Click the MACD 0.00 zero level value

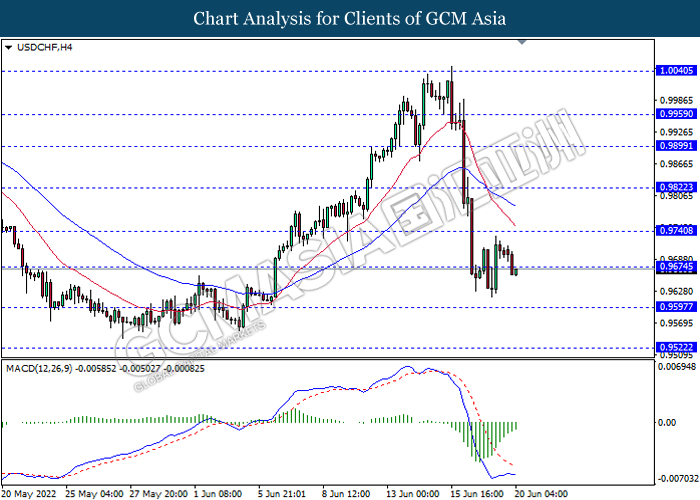667,422
